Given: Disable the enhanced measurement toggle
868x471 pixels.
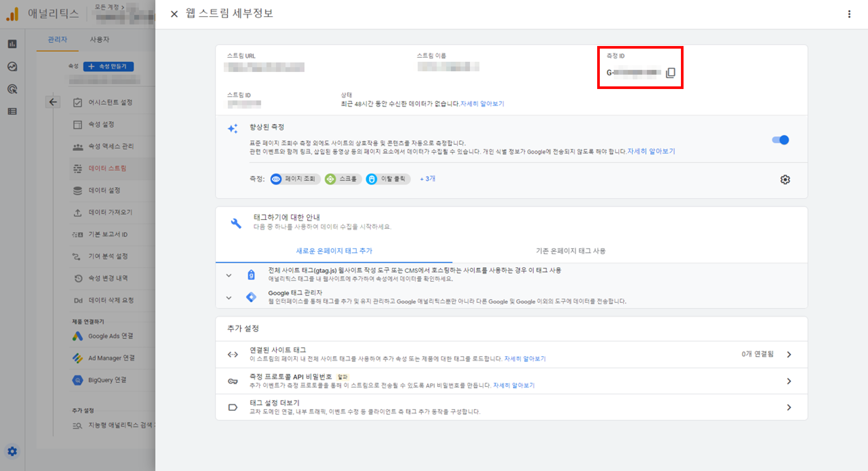Looking at the screenshot, I should 780,140.
